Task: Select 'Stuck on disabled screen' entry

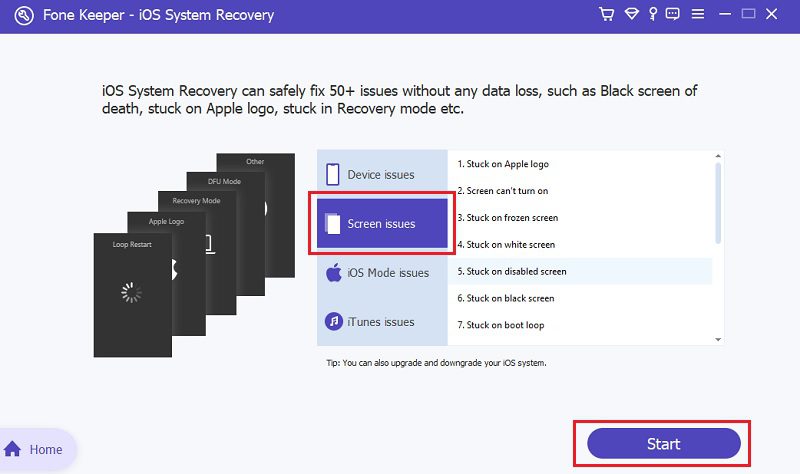Action: point(512,271)
